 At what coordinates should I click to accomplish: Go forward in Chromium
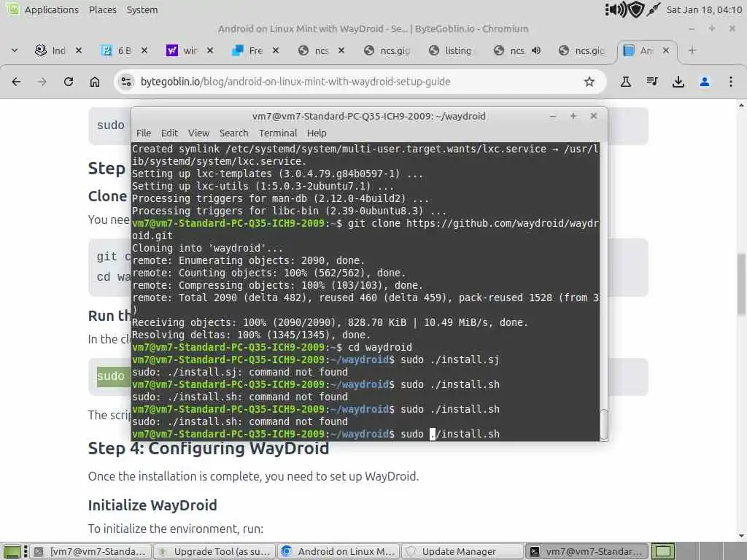coord(42,82)
